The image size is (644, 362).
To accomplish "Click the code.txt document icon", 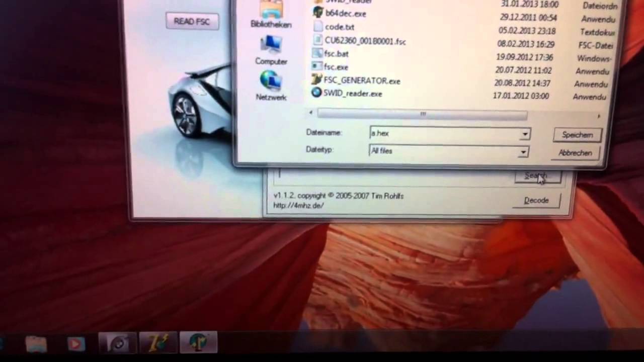I will click(x=317, y=26).
